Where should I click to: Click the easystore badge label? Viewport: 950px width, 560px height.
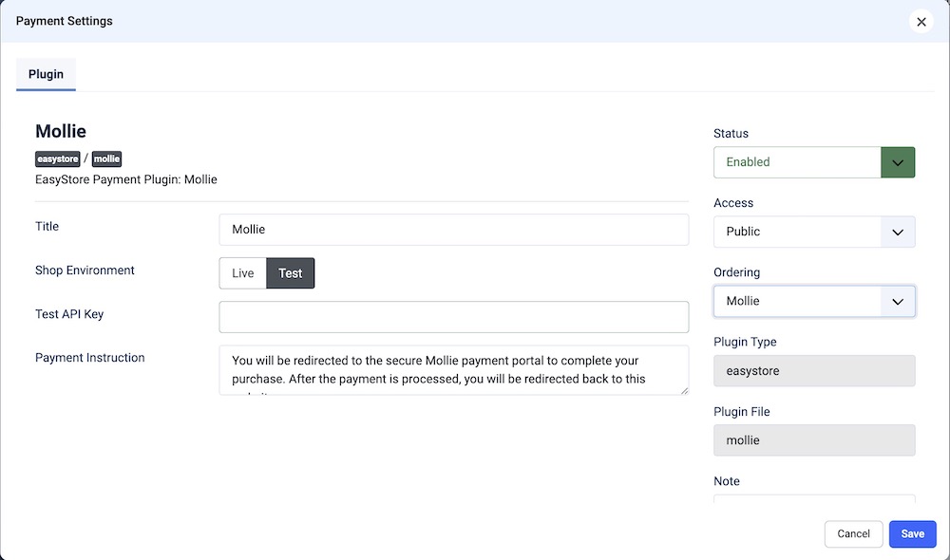(x=57, y=159)
